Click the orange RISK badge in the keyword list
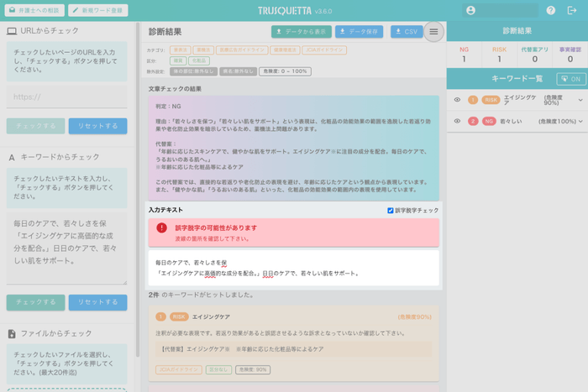This screenshot has height=392, width=588. [491, 100]
